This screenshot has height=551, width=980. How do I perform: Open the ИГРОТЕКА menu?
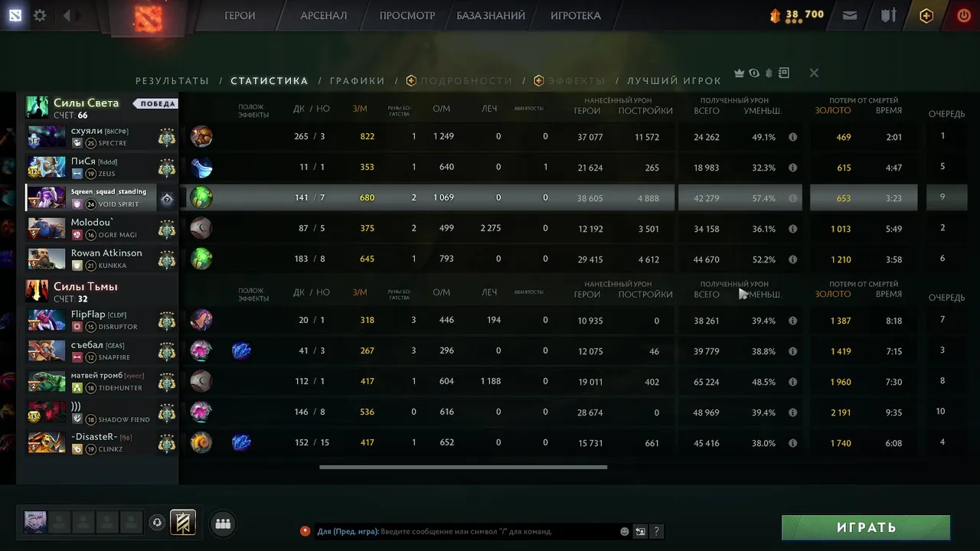(576, 15)
